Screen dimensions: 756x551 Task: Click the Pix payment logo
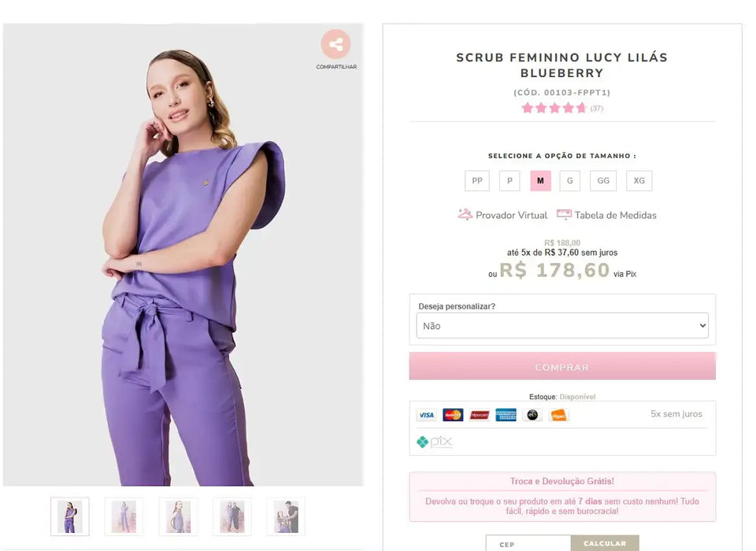coord(433,442)
